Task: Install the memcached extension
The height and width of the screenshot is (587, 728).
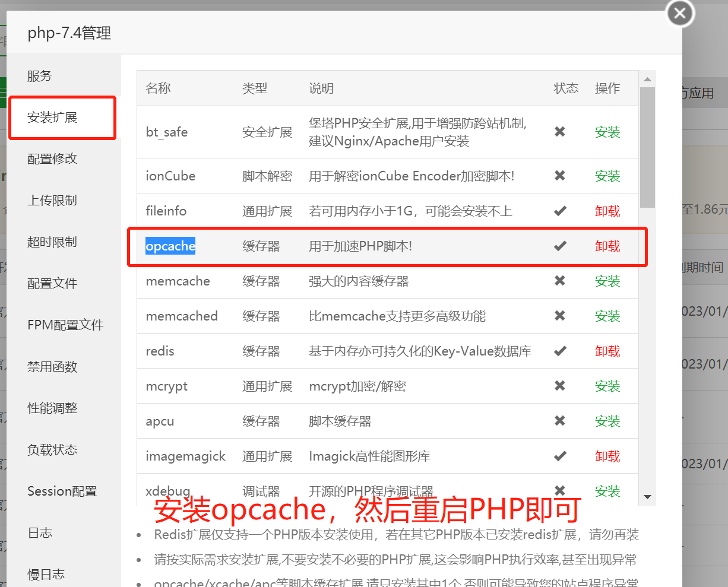Action: (607, 316)
